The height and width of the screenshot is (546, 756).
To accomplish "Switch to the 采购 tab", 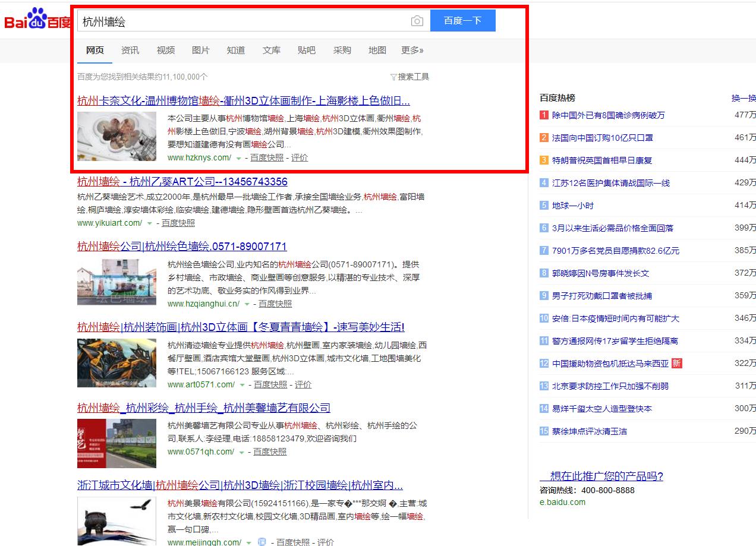I will [342, 51].
